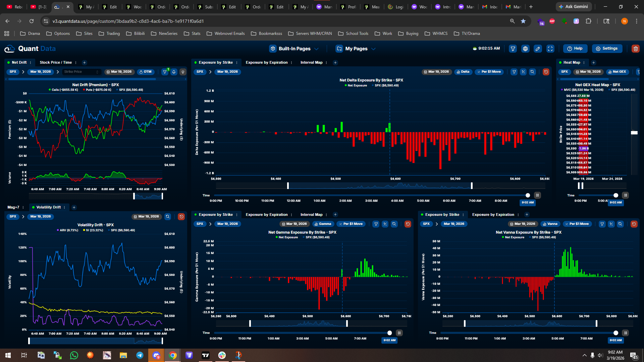Toggle Per $1 Move on Delta Exposure panel

[x=489, y=72]
